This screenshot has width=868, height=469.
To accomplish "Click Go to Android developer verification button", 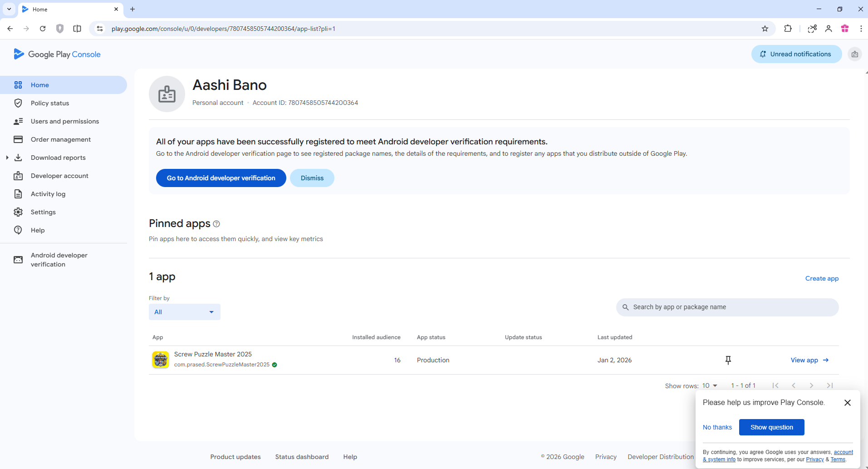I will click(221, 178).
